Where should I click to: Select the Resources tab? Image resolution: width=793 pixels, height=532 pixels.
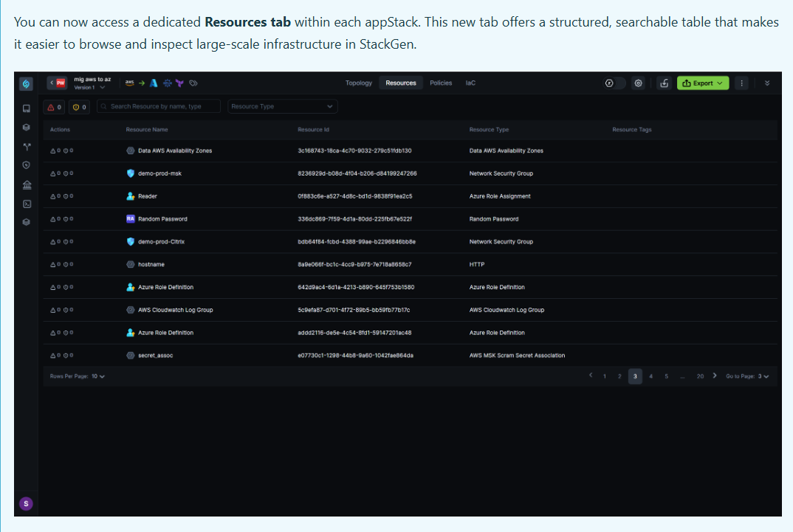coord(400,83)
